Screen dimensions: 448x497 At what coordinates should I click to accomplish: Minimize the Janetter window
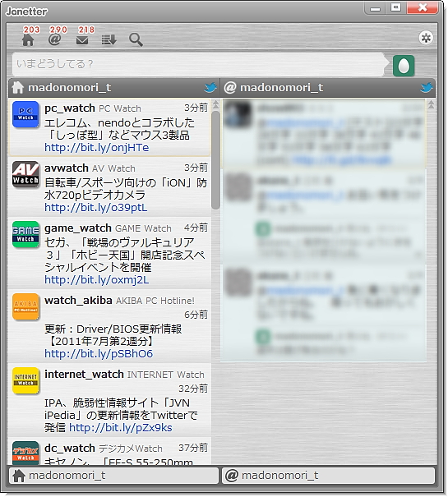[376, 8]
